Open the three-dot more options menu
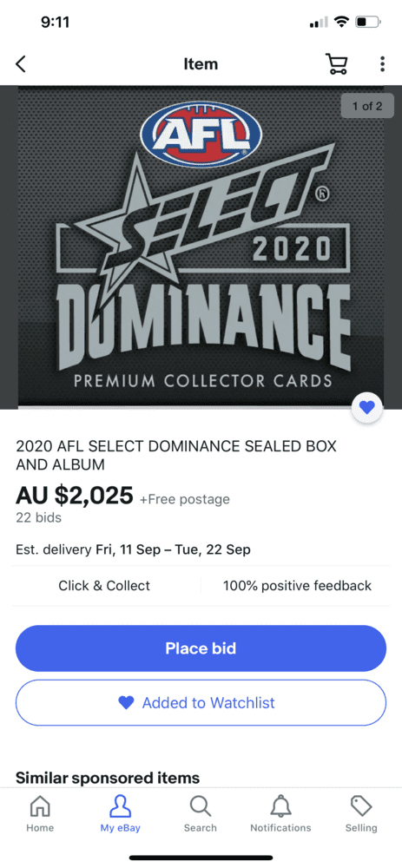The image size is (402, 868). point(382,64)
